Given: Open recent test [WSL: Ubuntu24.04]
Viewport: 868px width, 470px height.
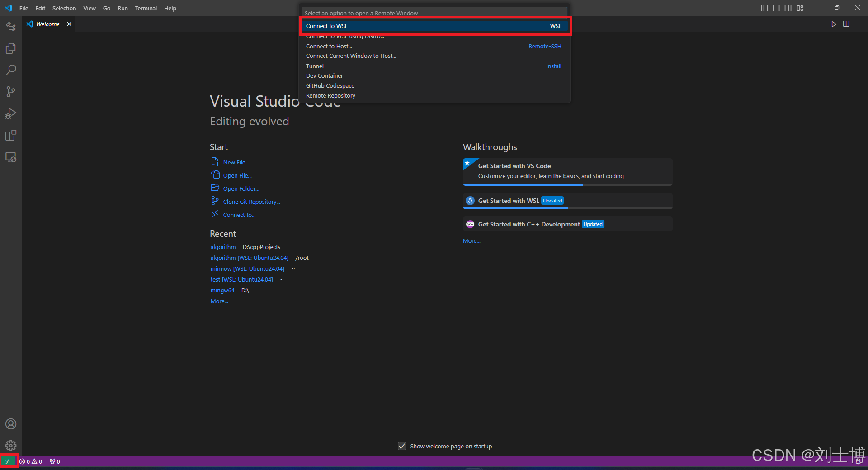Looking at the screenshot, I should pos(241,279).
